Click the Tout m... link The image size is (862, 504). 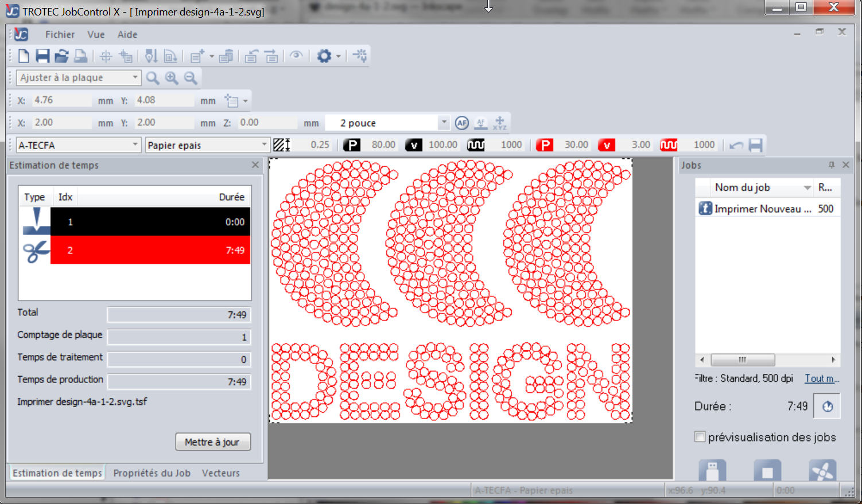pos(821,378)
